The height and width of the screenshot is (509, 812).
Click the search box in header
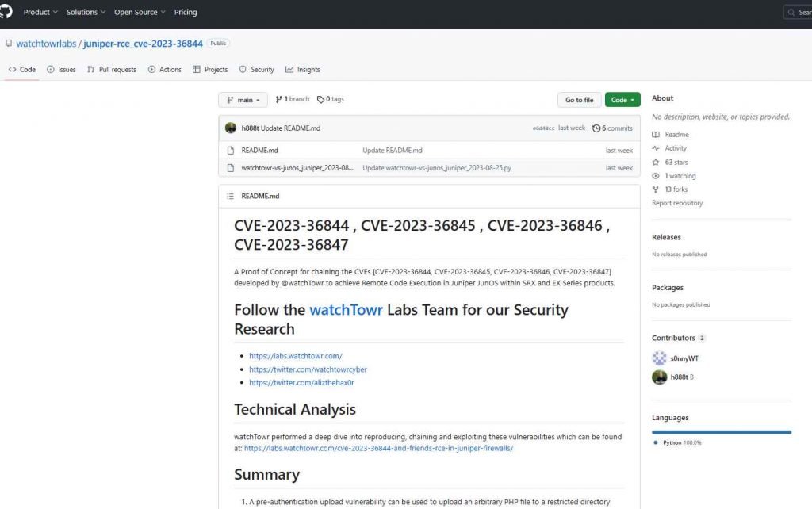798,12
